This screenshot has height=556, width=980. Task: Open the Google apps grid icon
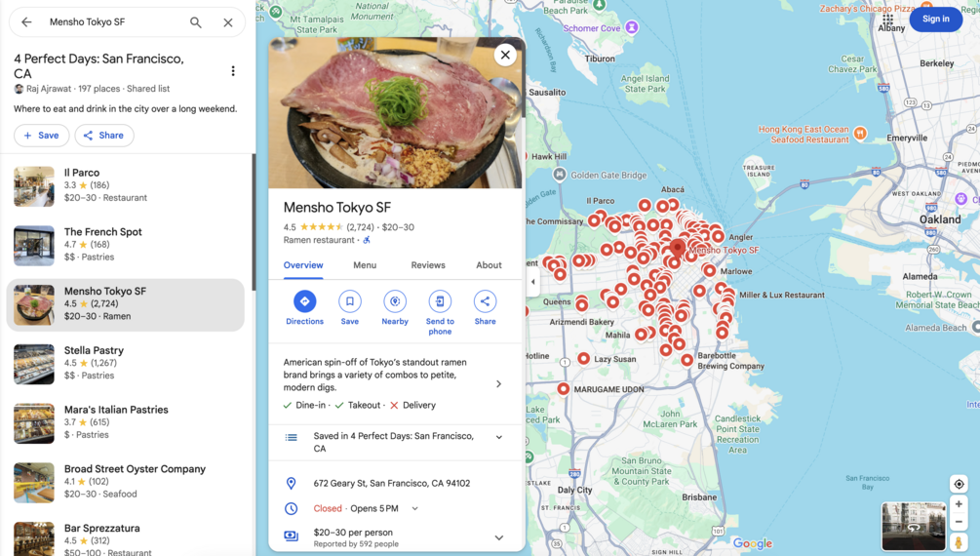click(x=887, y=20)
